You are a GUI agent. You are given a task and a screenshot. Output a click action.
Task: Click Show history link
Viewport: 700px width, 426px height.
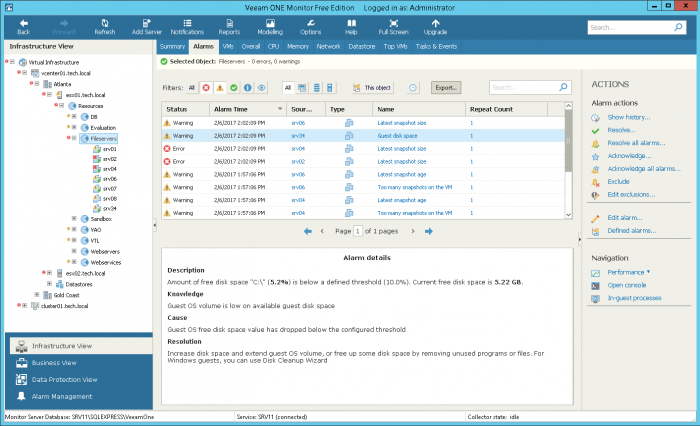pos(629,117)
